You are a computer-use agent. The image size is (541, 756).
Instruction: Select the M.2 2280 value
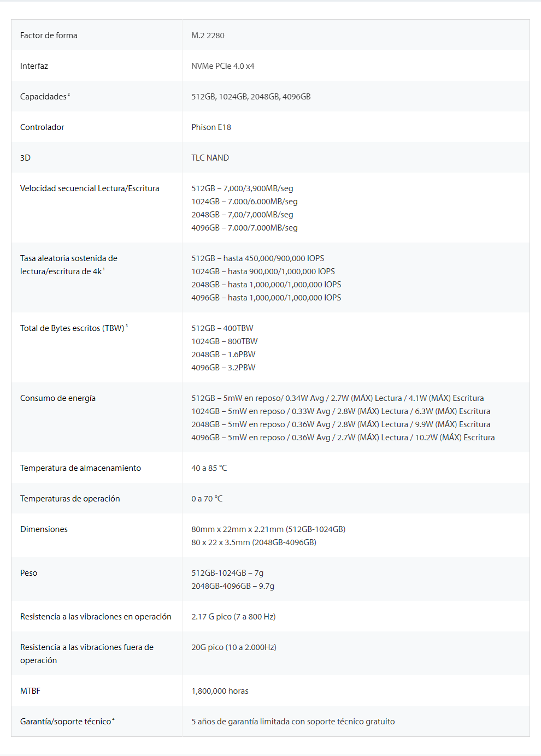[208, 36]
